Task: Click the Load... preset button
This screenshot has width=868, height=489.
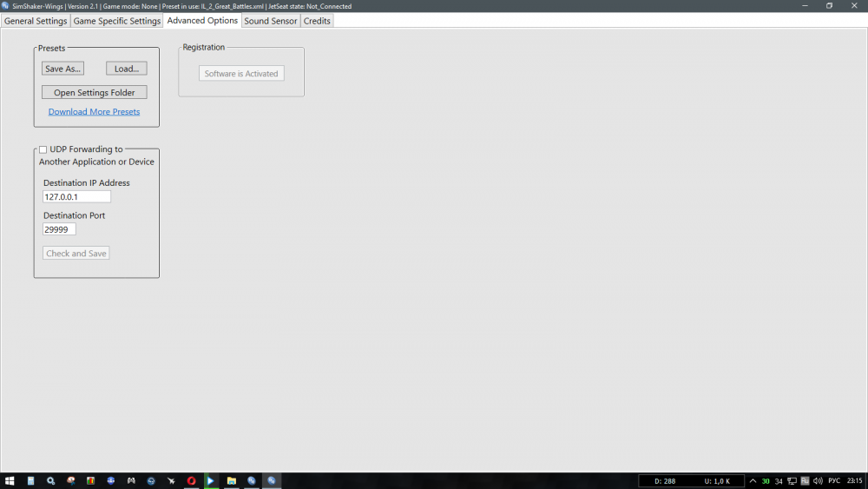Action: tap(126, 69)
